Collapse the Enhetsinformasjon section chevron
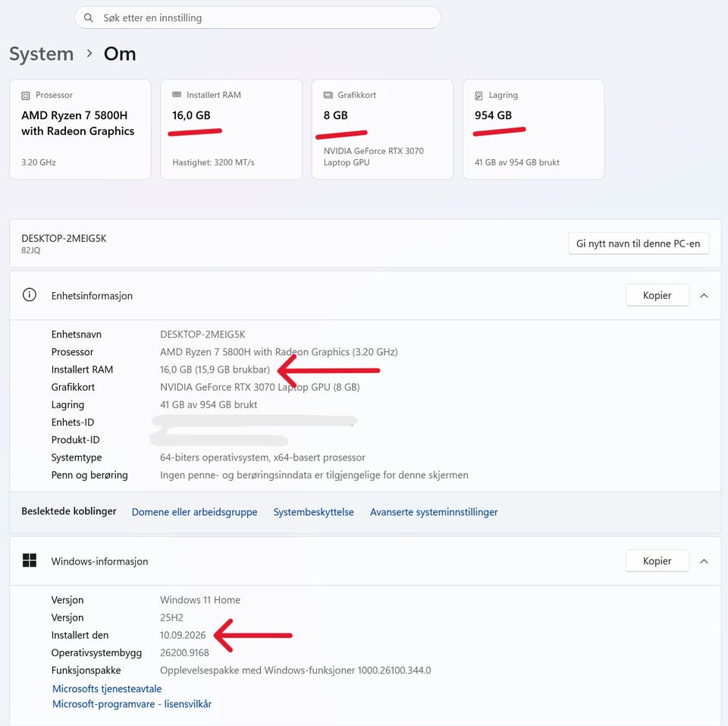The image size is (728, 726). tap(704, 295)
